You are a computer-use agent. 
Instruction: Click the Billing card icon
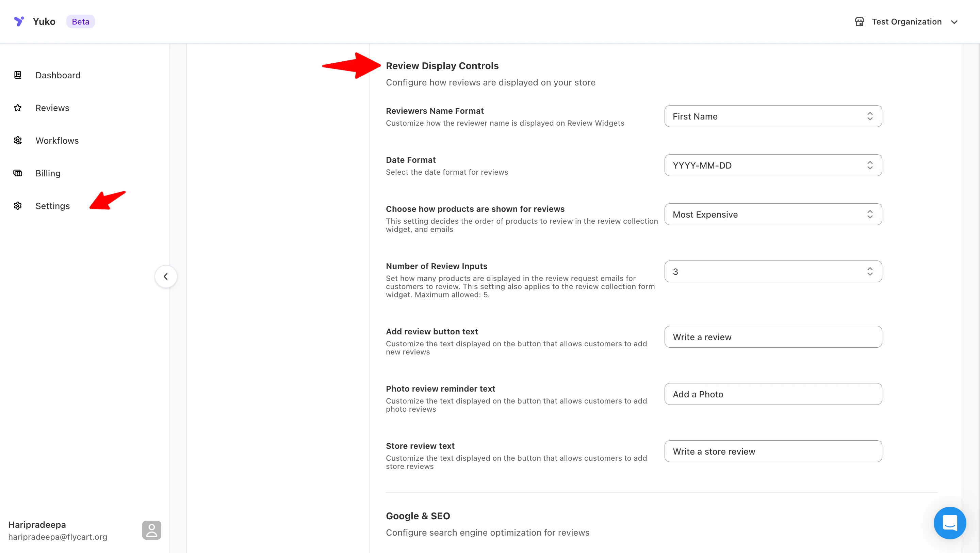17,173
